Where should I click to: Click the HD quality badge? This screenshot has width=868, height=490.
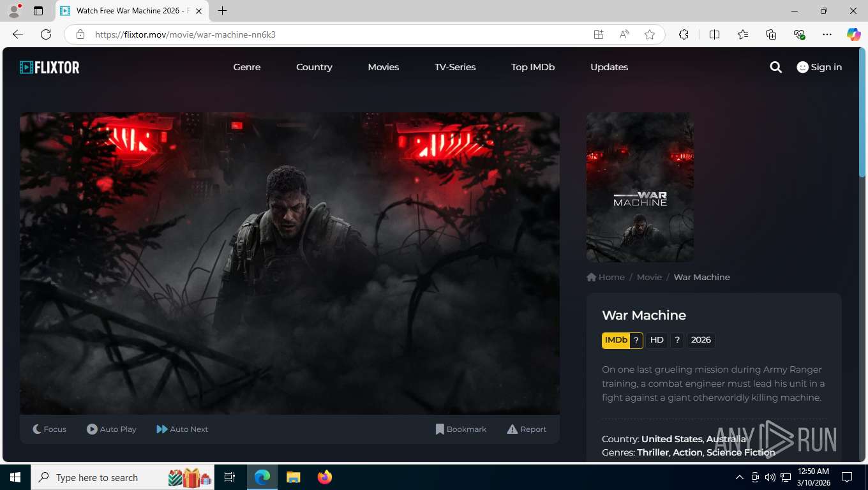657,340
